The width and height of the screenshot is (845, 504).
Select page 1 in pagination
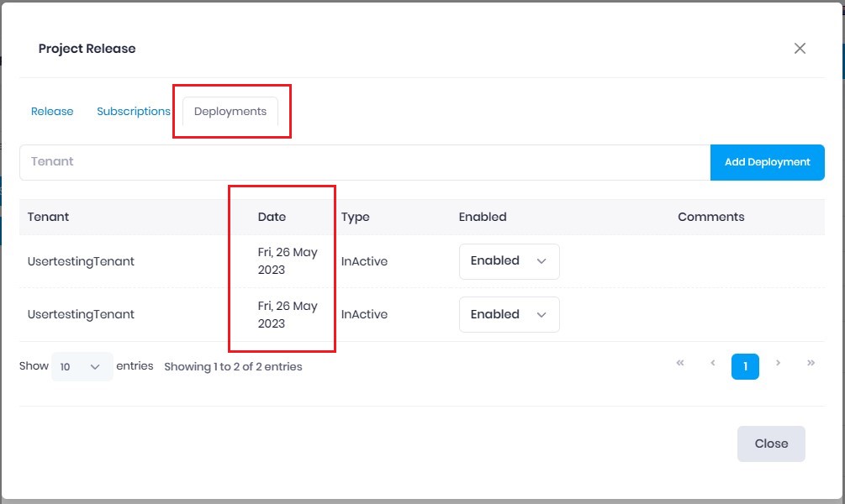(x=745, y=366)
